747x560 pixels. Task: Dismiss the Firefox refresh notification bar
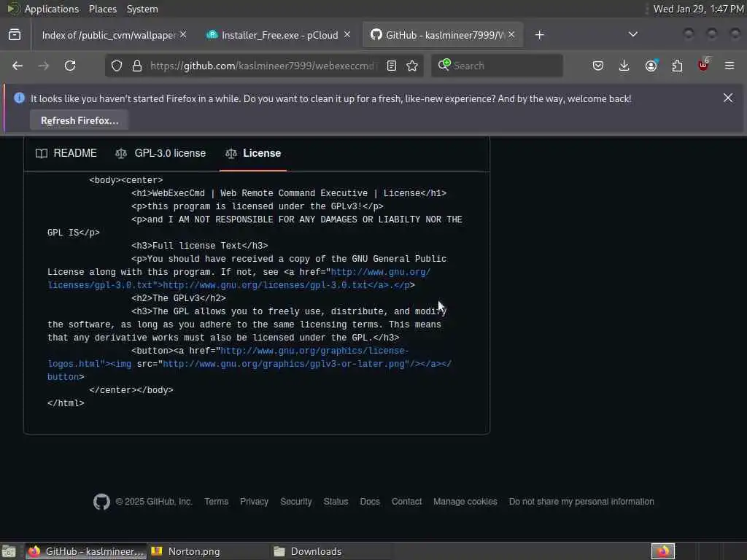728,98
